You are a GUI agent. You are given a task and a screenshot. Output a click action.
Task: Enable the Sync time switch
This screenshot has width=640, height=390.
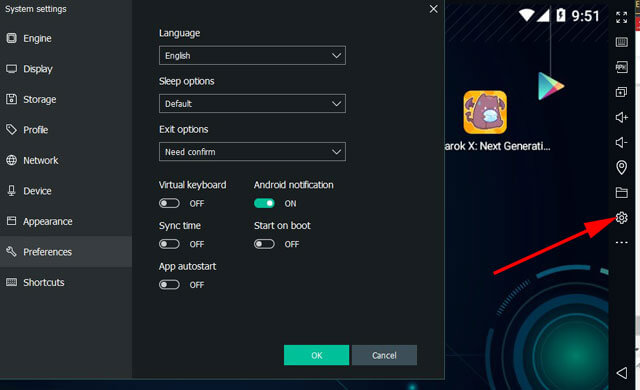[x=169, y=244]
